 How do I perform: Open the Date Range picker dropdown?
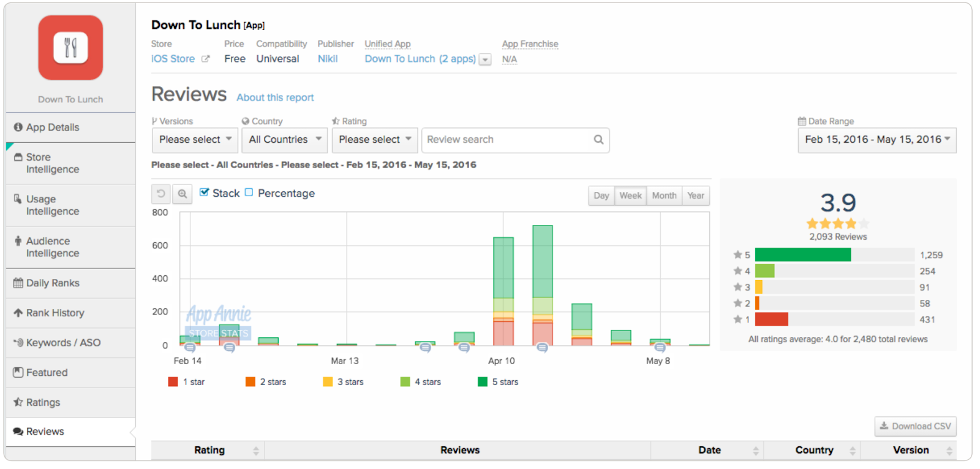point(877,140)
